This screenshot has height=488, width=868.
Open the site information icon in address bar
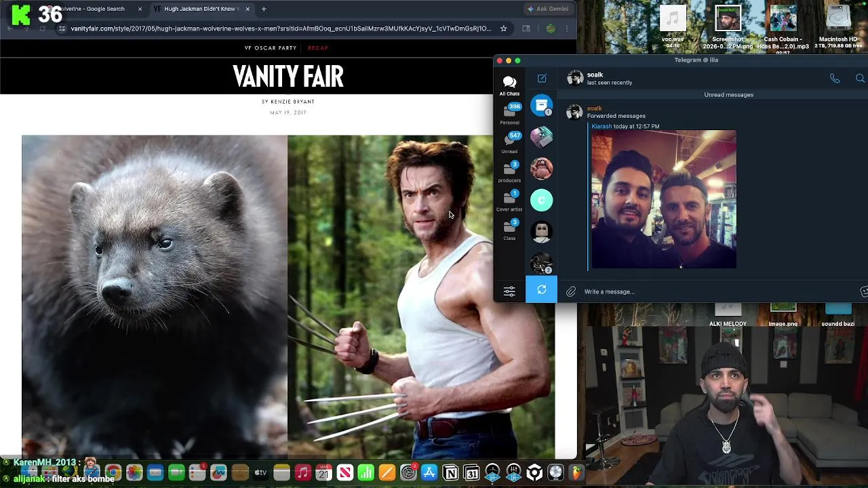(x=62, y=28)
